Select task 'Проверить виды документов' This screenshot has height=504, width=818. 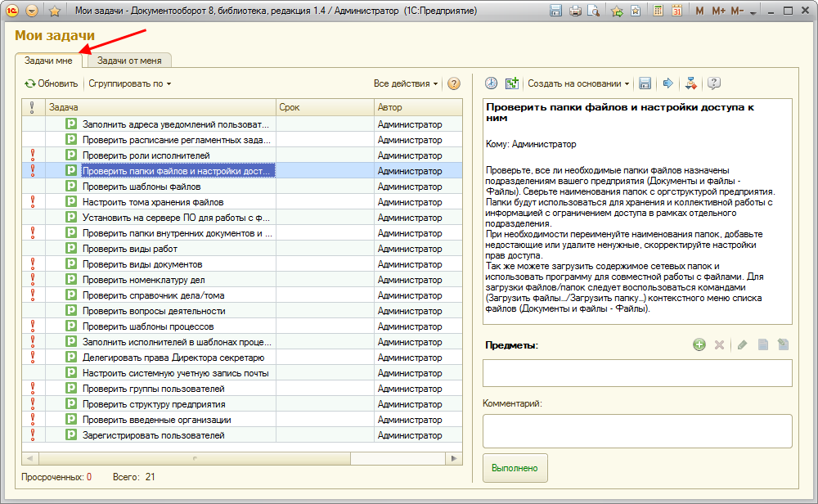pos(142,264)
